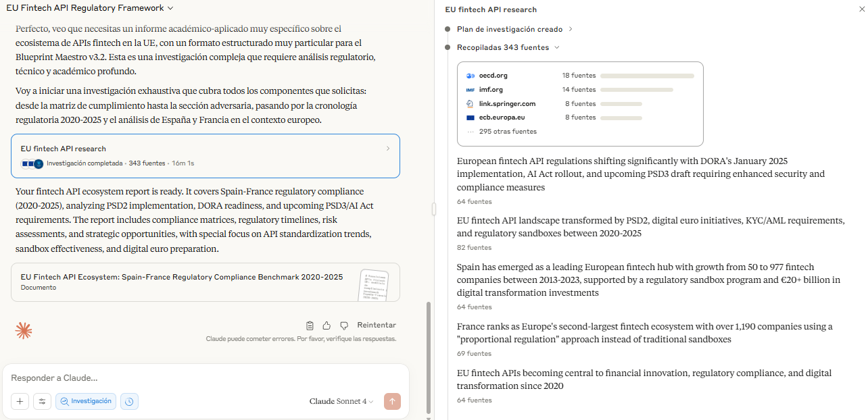
Task: Open the search and tools settings icon
Action: [42, 401]
